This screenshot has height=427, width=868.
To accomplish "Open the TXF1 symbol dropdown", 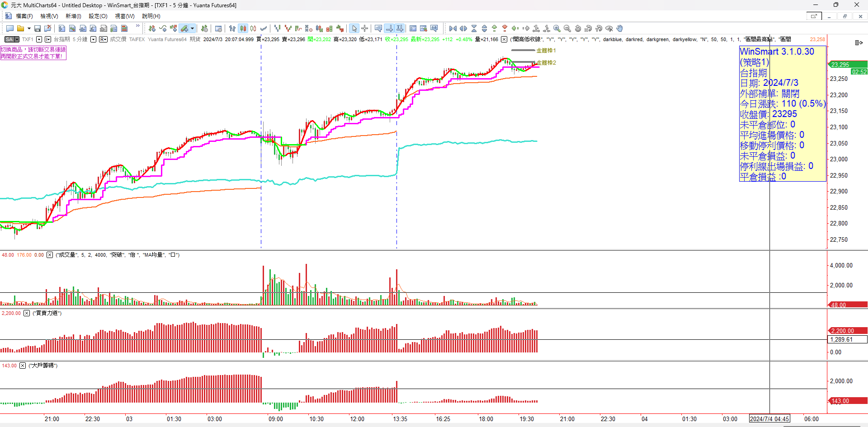I will pos(39,39).
